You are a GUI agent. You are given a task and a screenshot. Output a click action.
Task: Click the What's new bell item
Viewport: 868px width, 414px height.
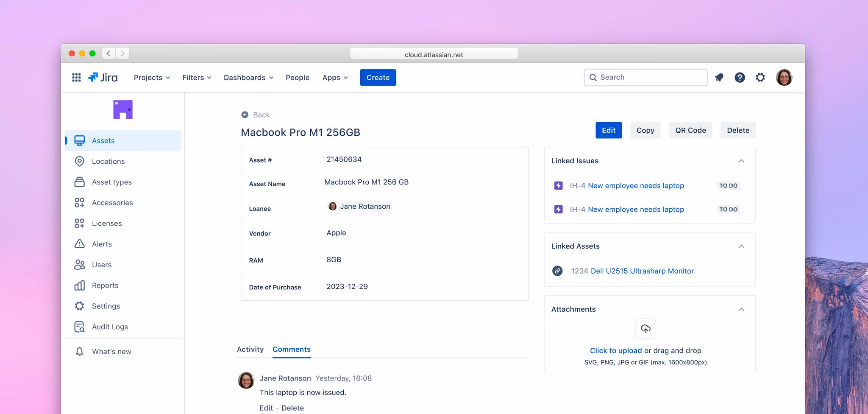(x=111, y=352)
